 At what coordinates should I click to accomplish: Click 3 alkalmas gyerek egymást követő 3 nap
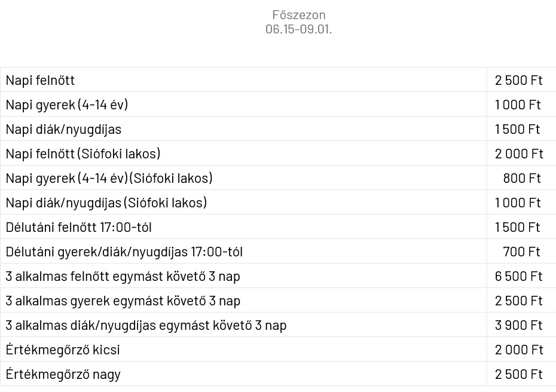123,301
